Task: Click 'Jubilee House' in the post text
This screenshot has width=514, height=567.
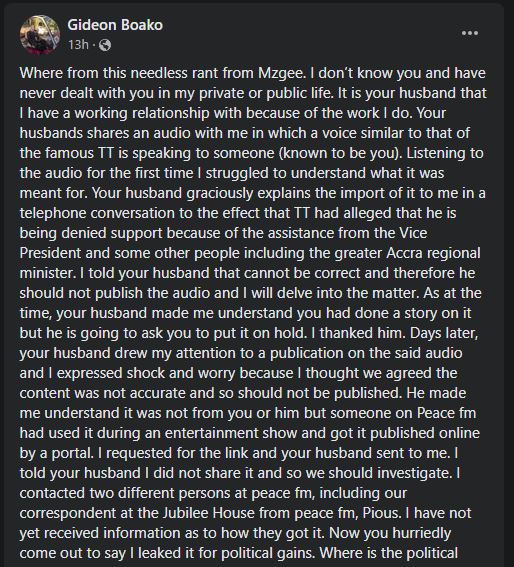Action: click(203, 513)
